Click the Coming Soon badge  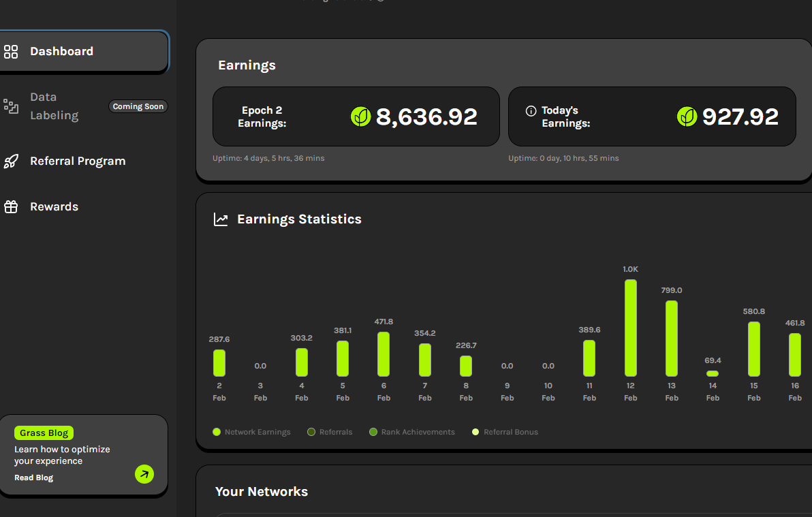pyautogui.click(x=138, y=106)
